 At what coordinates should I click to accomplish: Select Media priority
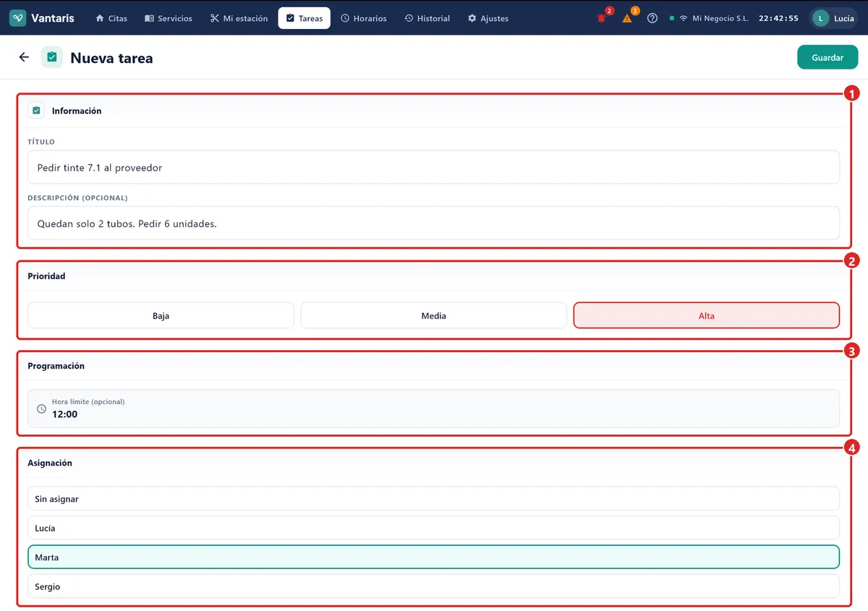pyautogui.click(x=433, y=315)
